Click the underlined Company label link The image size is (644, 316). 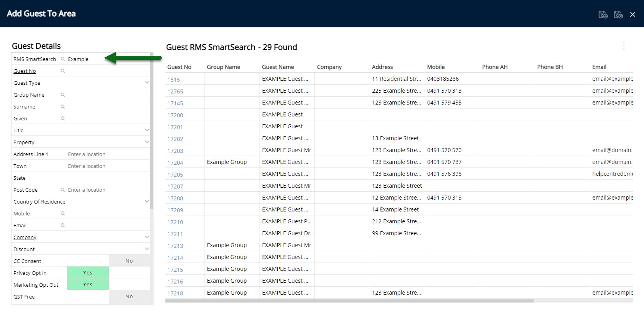25,237
